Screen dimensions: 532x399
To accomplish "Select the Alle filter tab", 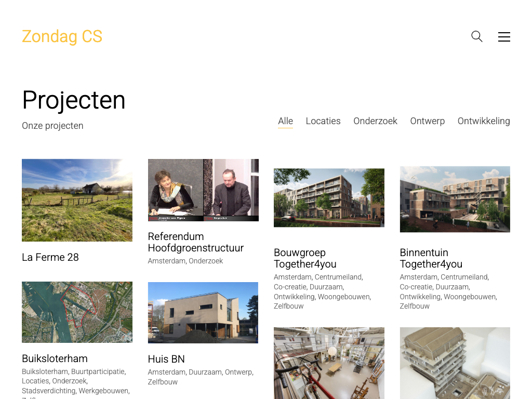I will (285, 121).
